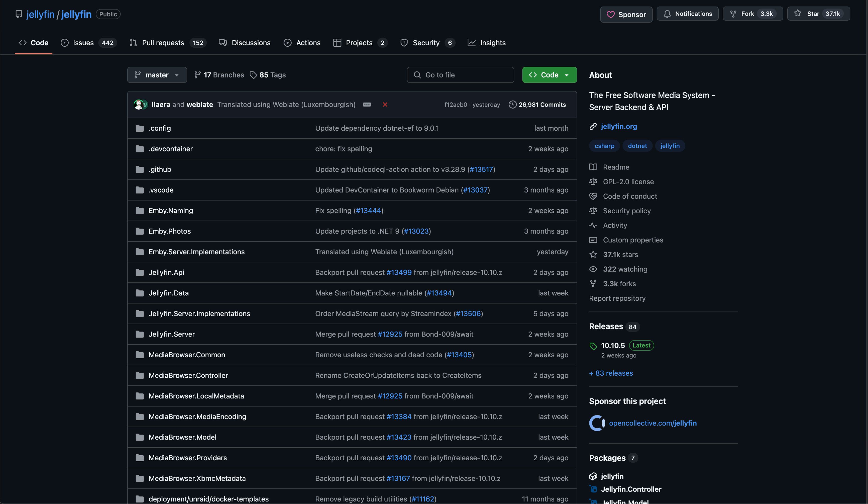Click the Pull requests icon
Viewport: 868px width, 504px height.
(x=132, y=43)
